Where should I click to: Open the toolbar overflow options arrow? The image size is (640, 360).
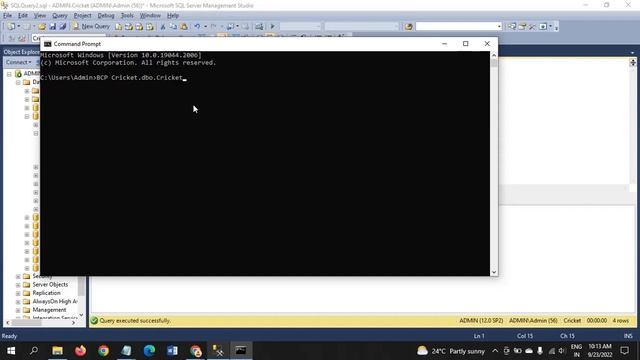[556, 27]
